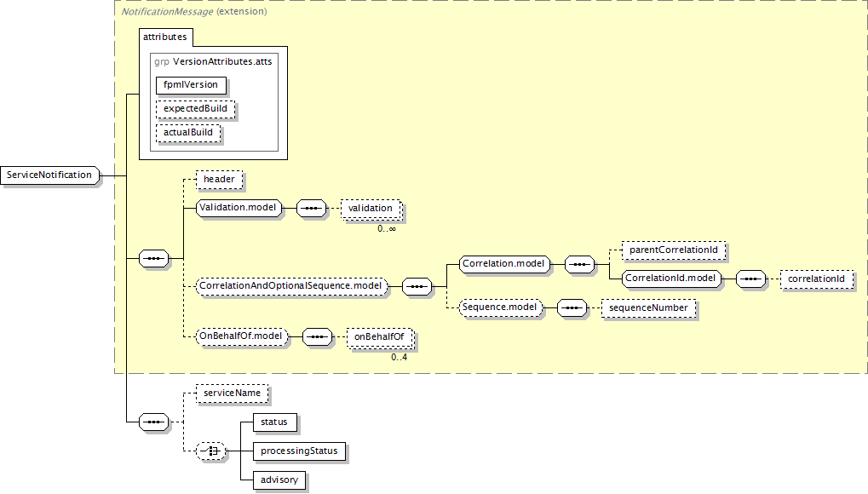The height and width of the screenshot is (494, 868).
Task: Select the onBehalfOf element
Action: point(380,336)
